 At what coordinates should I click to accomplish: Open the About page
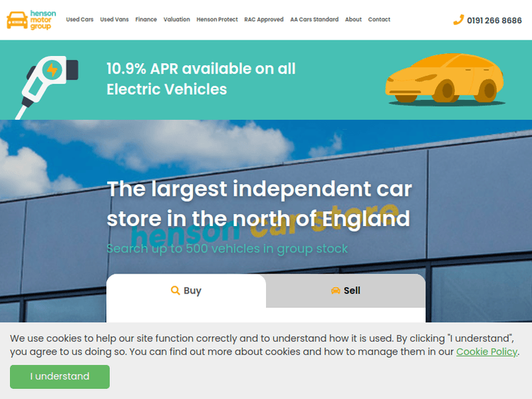pyautogui.click(x=353, y=20)
